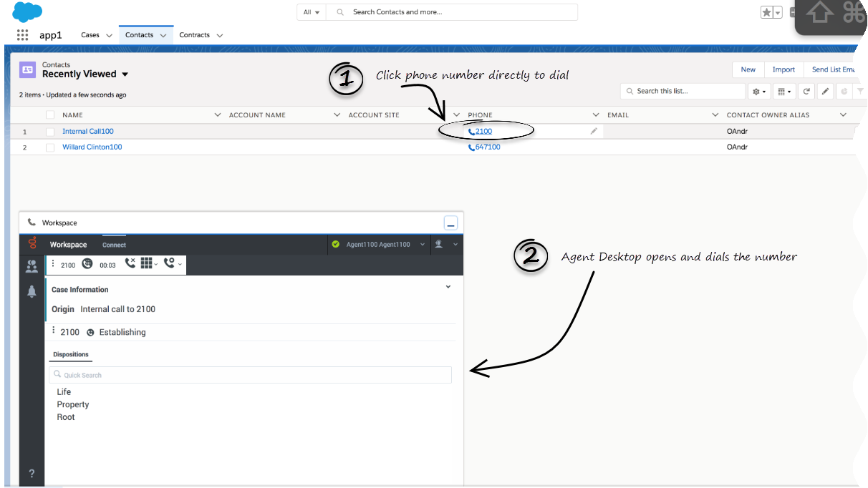Open the Agent1100 status dropdown
This screenshot has height=488, width=868.
pyautogui.click(x=422, y=245)
